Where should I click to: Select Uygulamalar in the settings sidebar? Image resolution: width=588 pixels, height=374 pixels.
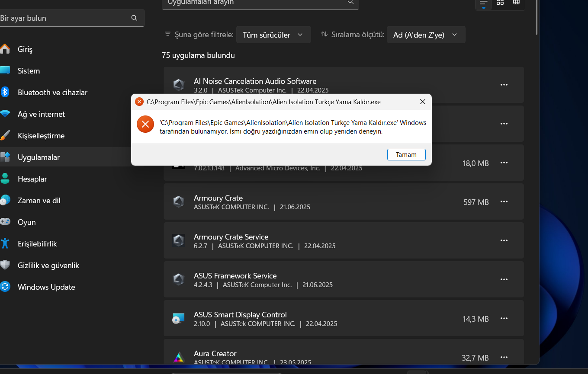point(66,157)
